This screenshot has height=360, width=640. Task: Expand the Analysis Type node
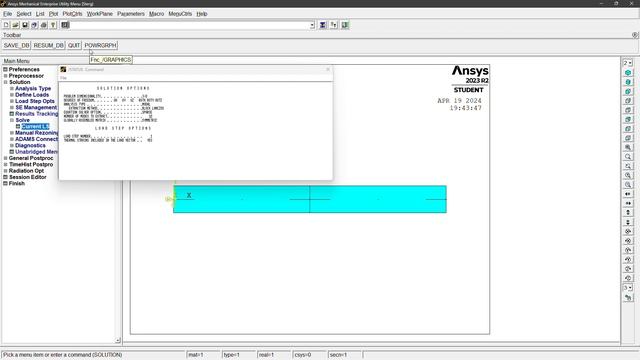pos(12,89)
